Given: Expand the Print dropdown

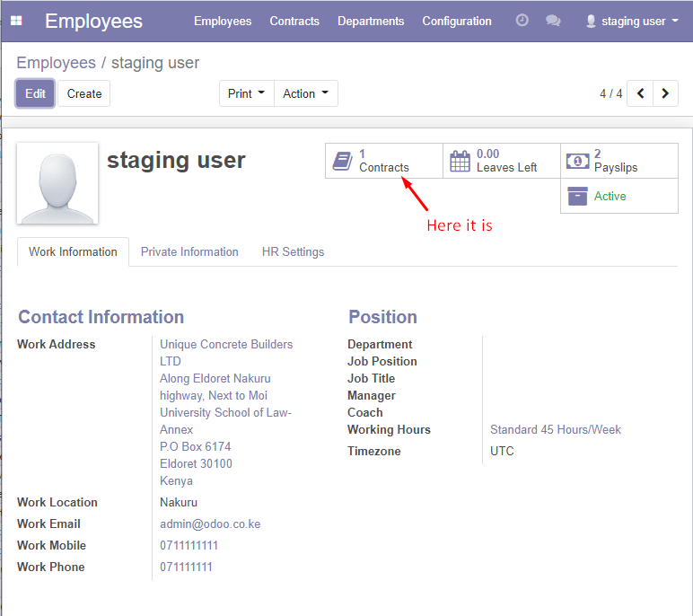Looking at the screenshot, I should click(x=247, y=93).
